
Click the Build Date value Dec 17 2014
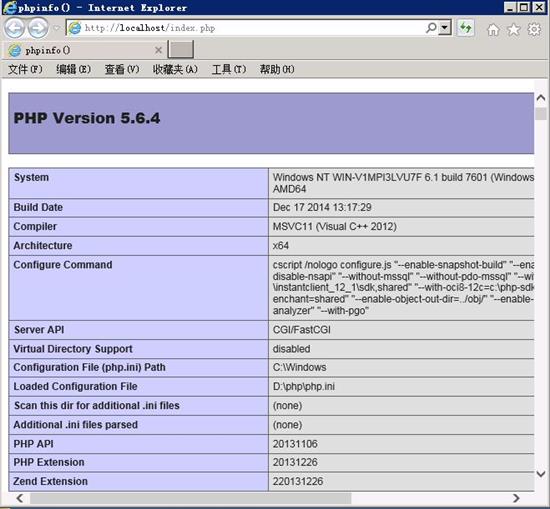pyautogui.click(x=322, y=207)
